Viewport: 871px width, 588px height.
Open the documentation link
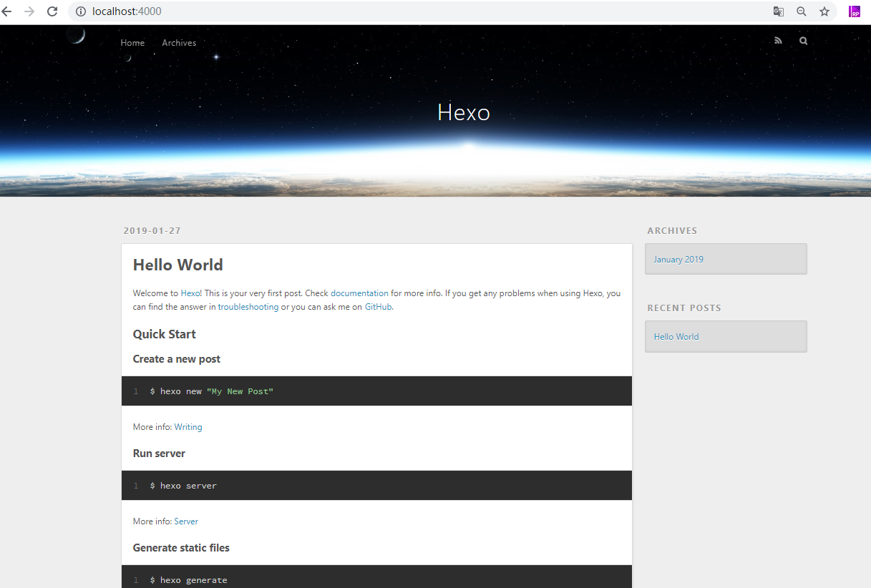click(359, 293)
